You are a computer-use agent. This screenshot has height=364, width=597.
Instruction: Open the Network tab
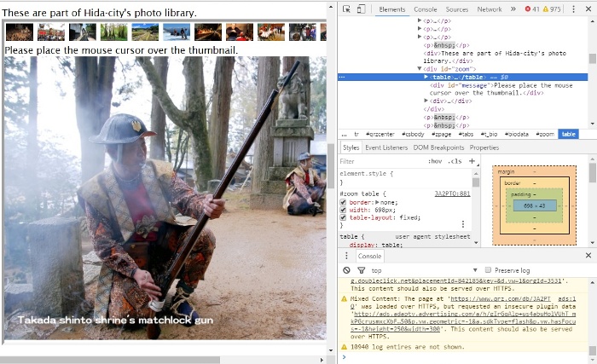pyautogui.click(x=490, y=9)
